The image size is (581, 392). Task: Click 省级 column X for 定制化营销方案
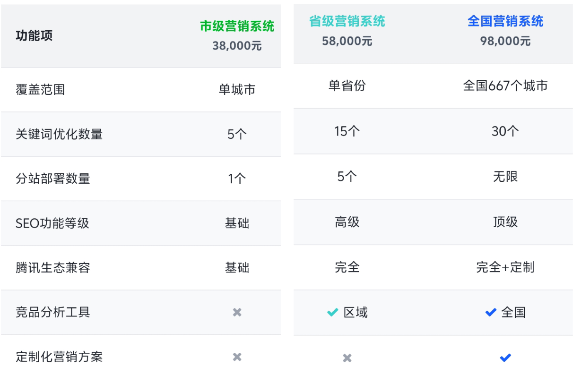coord(347,358)
